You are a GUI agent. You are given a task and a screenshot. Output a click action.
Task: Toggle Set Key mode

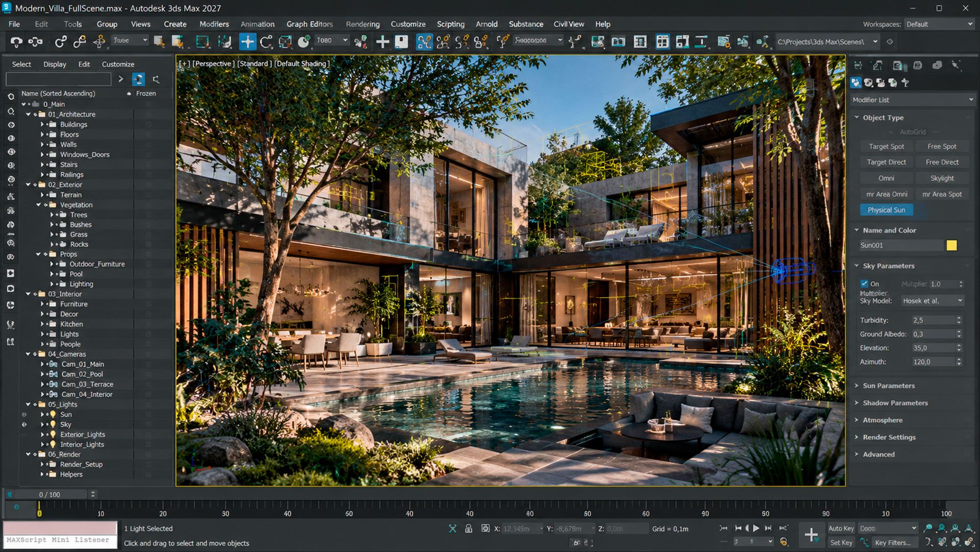[841, 543]
